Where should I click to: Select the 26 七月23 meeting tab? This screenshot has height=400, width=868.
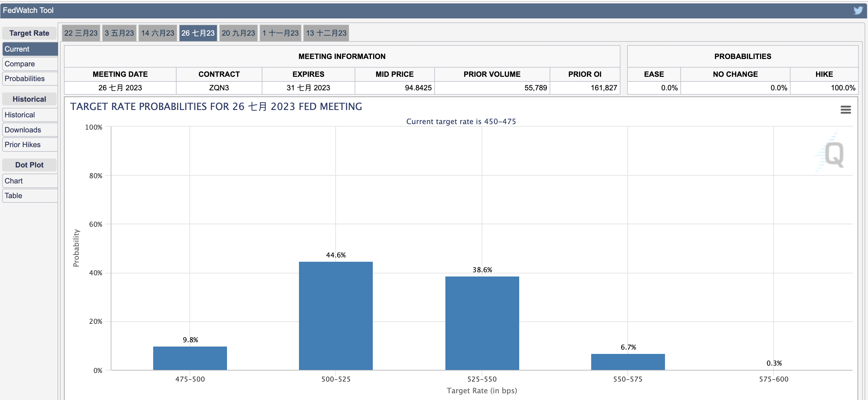point(198,33)
